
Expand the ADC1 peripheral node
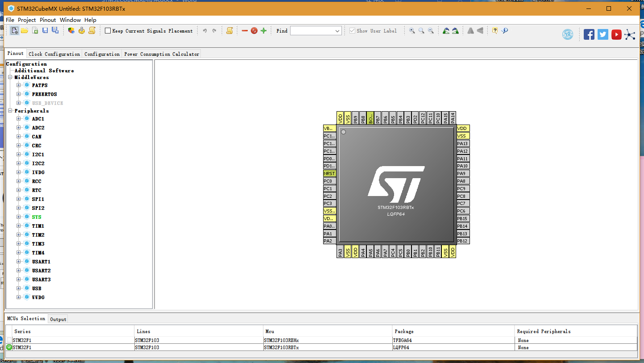coord(19,119)
